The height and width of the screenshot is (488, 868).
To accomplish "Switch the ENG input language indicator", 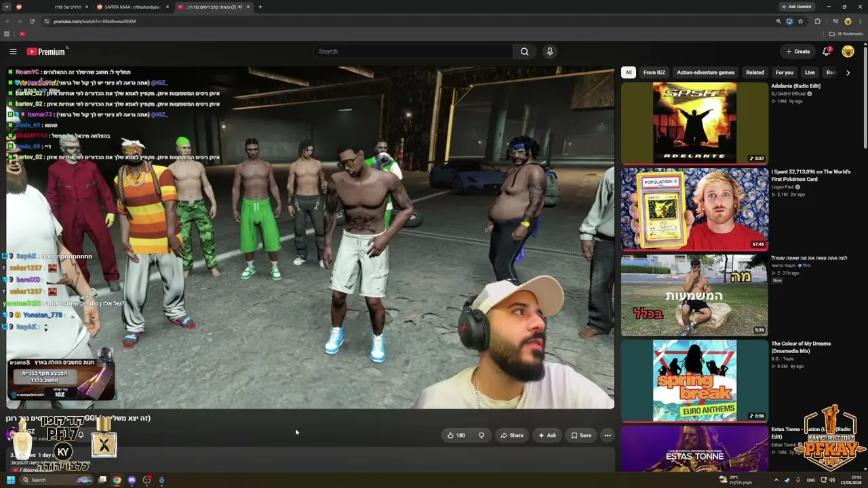I will 811,480.
